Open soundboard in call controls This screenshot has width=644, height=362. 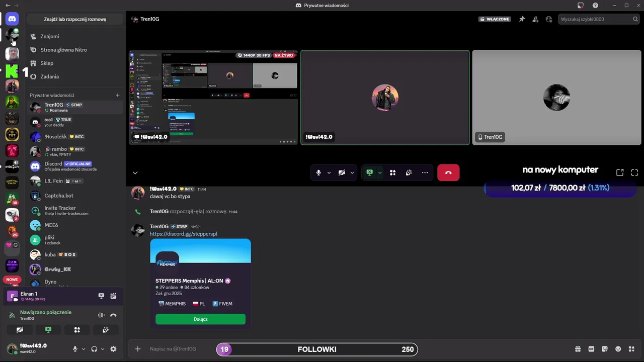coord(409,172)
